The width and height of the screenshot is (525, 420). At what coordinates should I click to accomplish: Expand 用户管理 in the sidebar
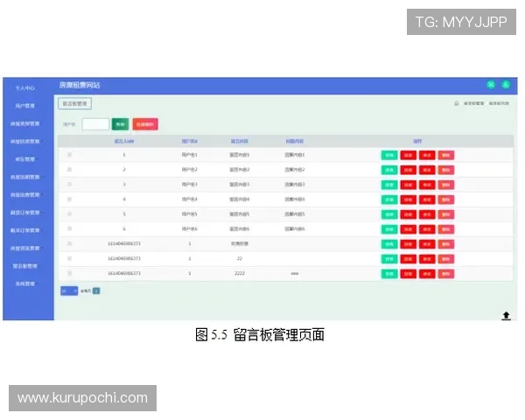[x=25, y=106]
